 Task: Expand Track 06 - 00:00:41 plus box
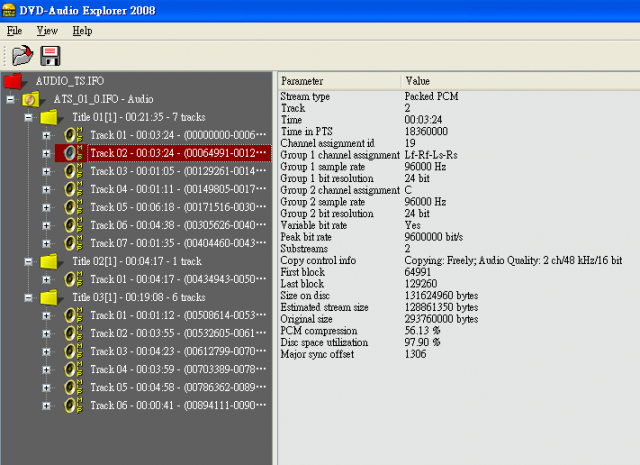(x=47, y=406)
